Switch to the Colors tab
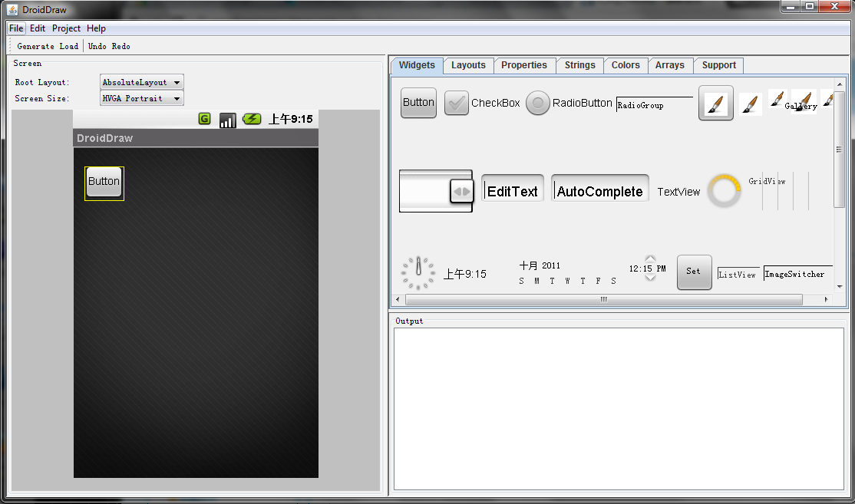 point(626,65)
